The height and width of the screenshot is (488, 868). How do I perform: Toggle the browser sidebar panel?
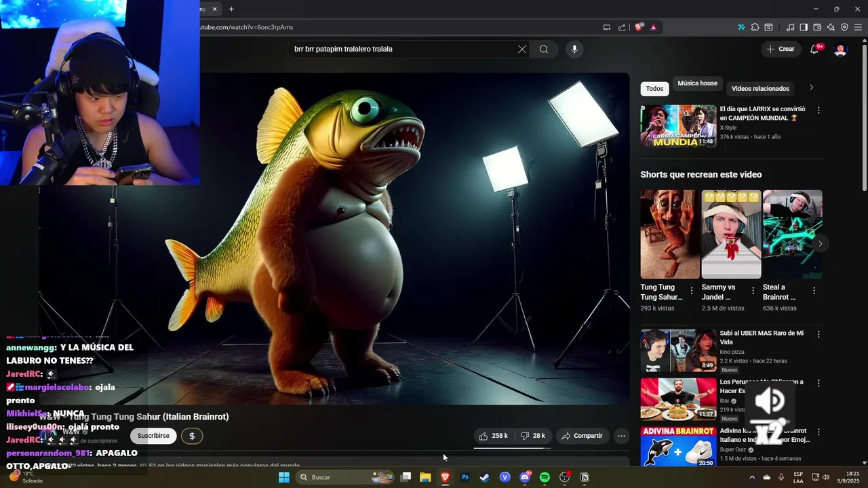[804, 27]
